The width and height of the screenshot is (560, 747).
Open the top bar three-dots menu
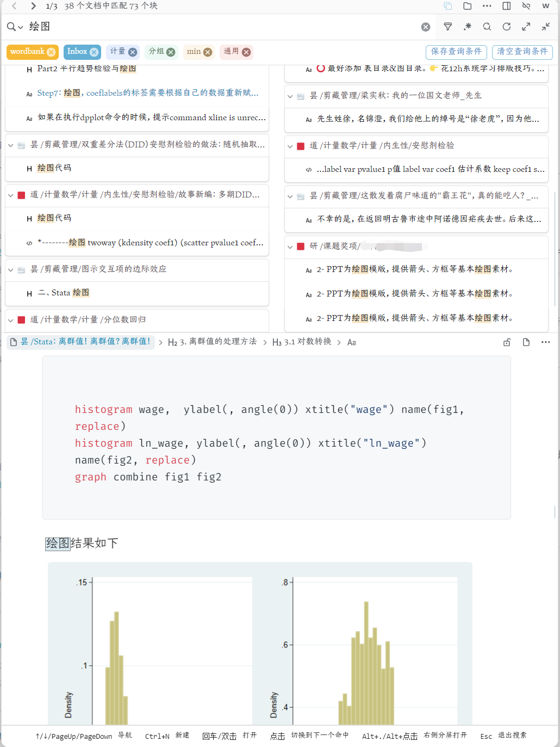point(487,6)
